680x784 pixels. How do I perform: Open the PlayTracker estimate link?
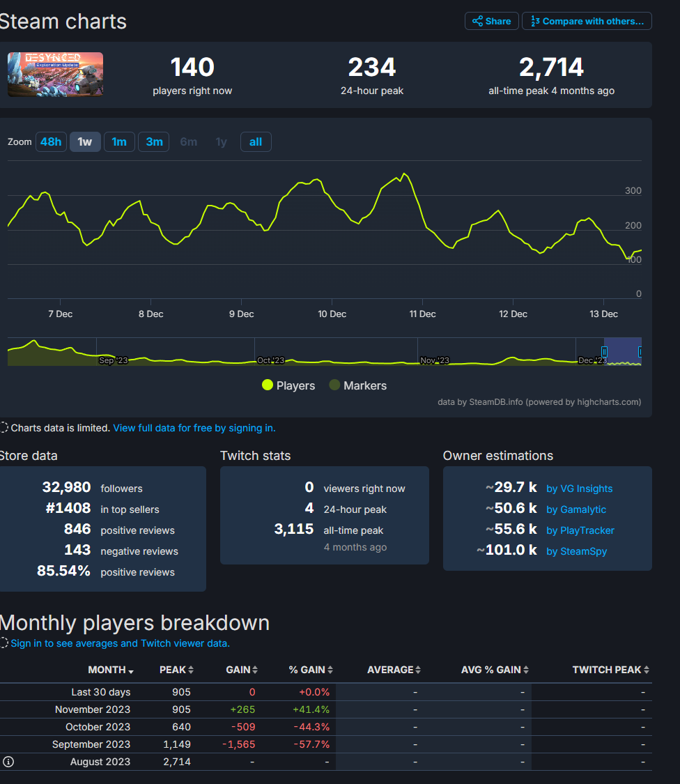coord(580,530)
